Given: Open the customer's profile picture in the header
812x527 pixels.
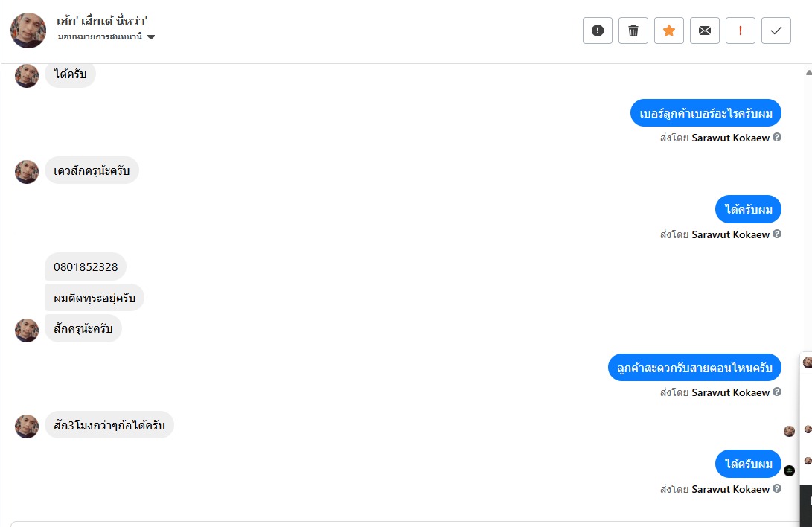Looking at the screenshot, I should click(28, 31).
